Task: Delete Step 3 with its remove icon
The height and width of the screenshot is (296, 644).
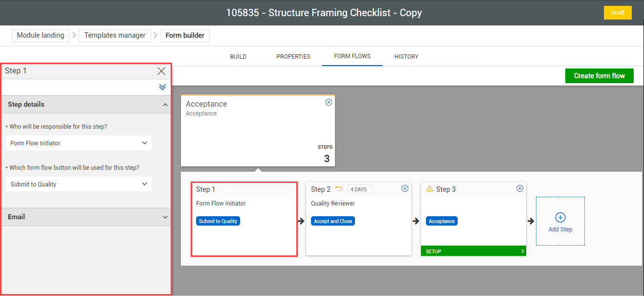Action: (x=520, y=188)
